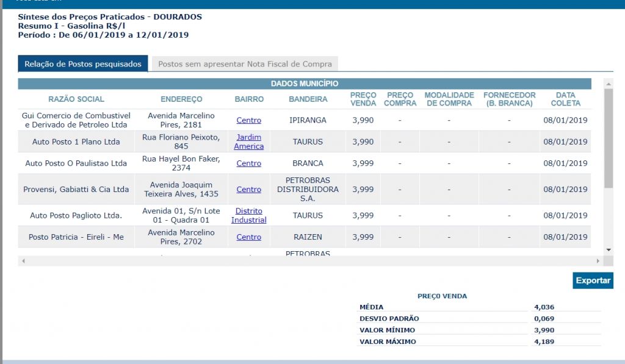Viewport: 625px width, 364px height.
Task: Open Centro link for Provensi, Gabiatti row
Action: click(x=249, y=190)
